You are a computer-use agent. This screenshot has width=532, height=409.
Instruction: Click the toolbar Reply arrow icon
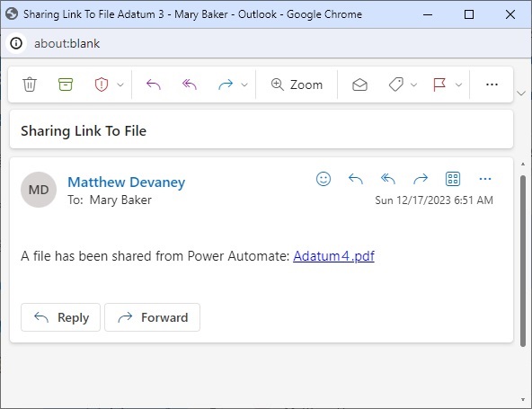(154, 84)
